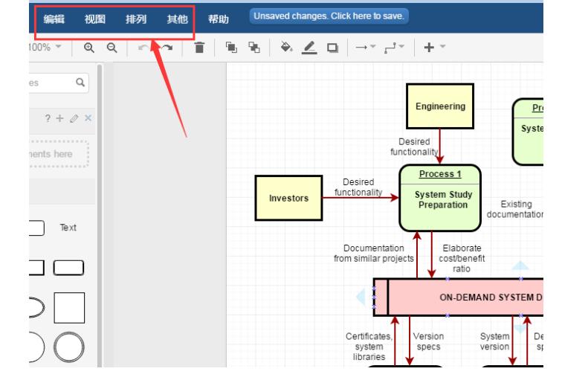Click the 'Version specs' label

coord(429,341)
